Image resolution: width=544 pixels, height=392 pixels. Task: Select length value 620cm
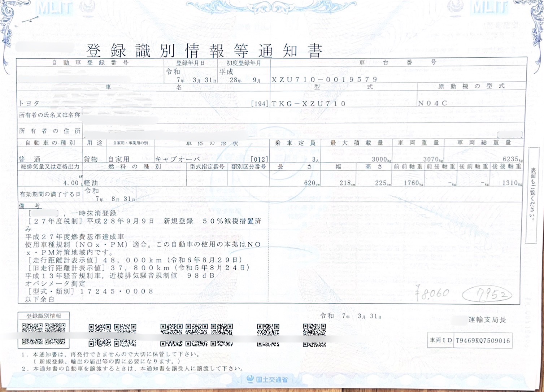coord(312,183)
